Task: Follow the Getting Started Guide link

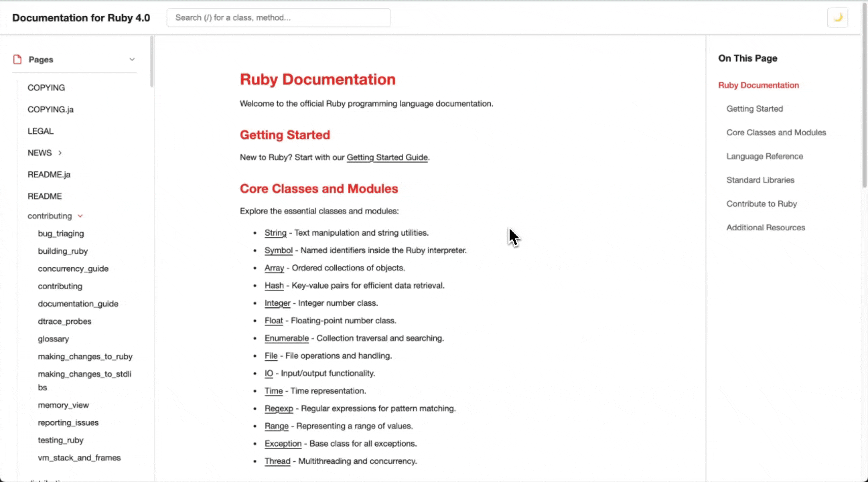Action: pyautogui.click(x=387, y=157)
